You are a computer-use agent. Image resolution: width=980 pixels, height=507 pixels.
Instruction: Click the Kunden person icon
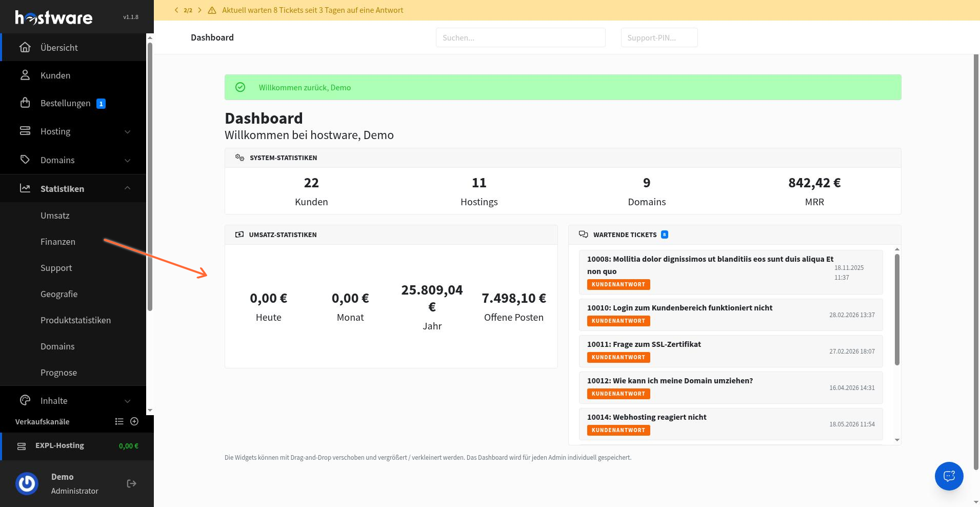click(25, 75)
